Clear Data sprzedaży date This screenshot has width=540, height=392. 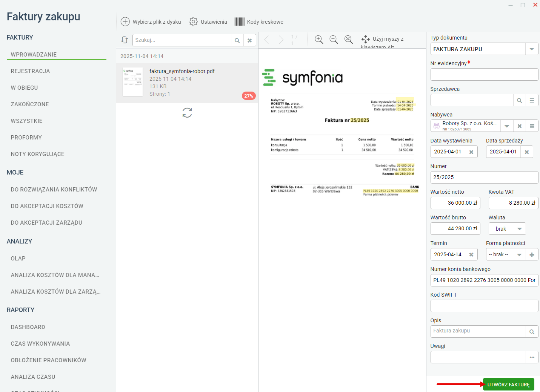(x=527, y=152)
